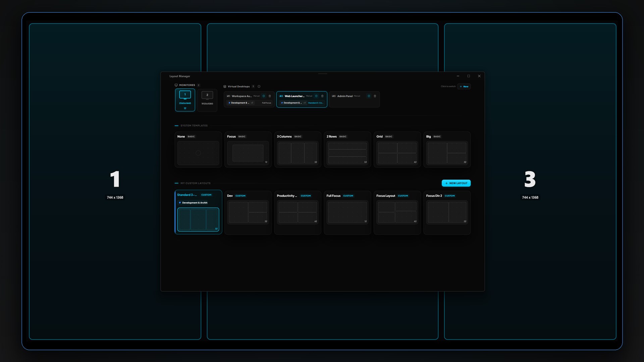This screenshot has height=362, width=644.
Task: Choose the Focus system template
Action: 248,149
